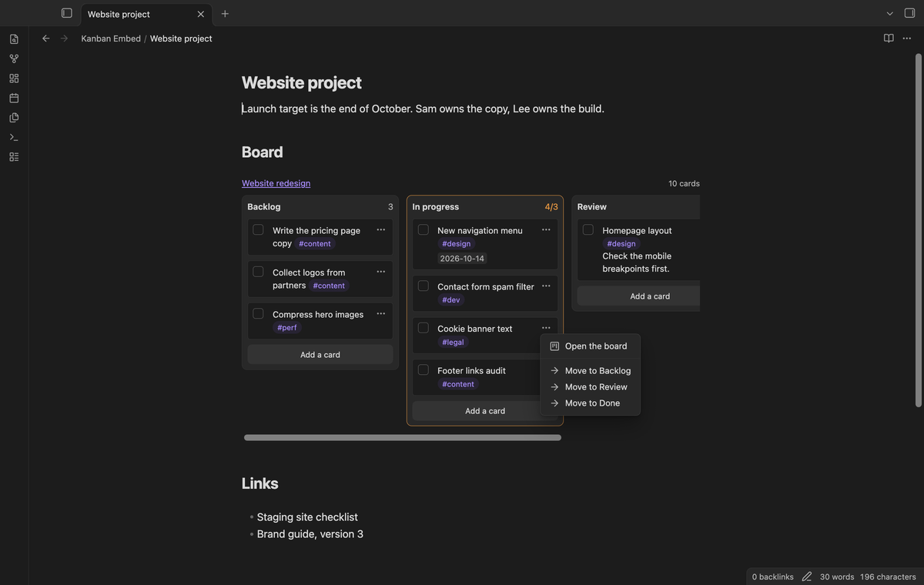The height and width of the screenshot is (585, 924).
Task: Open quick switcher file icon in ribbon
Action: (x=14, y=39)
